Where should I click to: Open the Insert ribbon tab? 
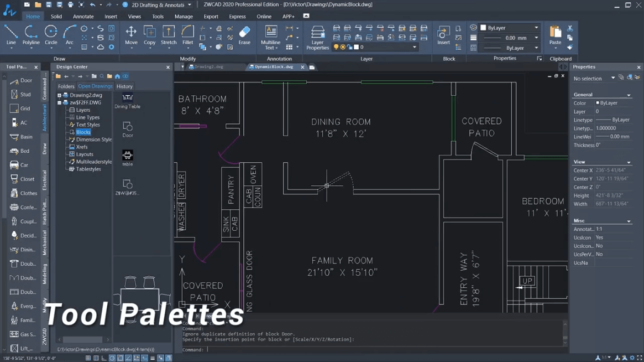[x=111, y=17]
